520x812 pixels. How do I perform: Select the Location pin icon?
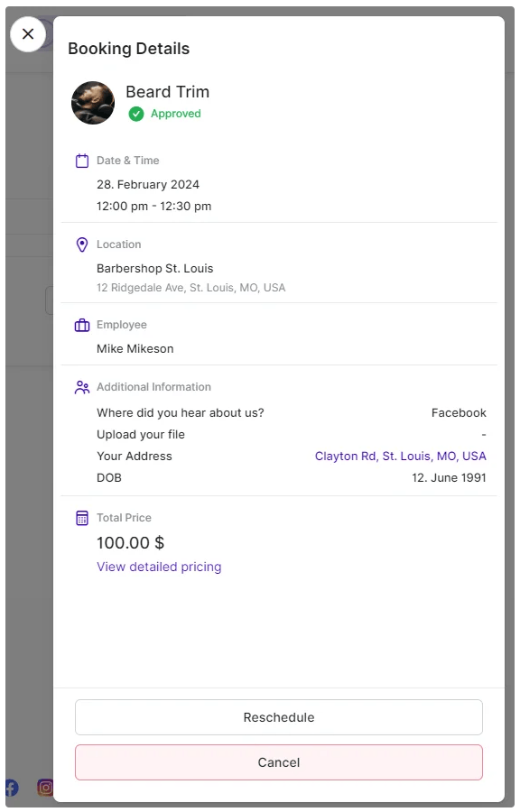81,244
